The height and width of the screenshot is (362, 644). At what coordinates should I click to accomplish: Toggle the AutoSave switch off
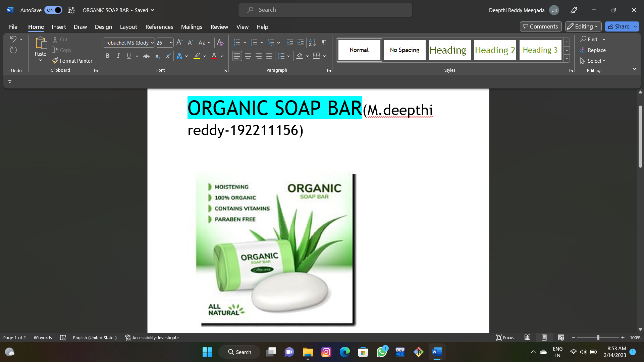pyautogui.click(x=54, y=10)
